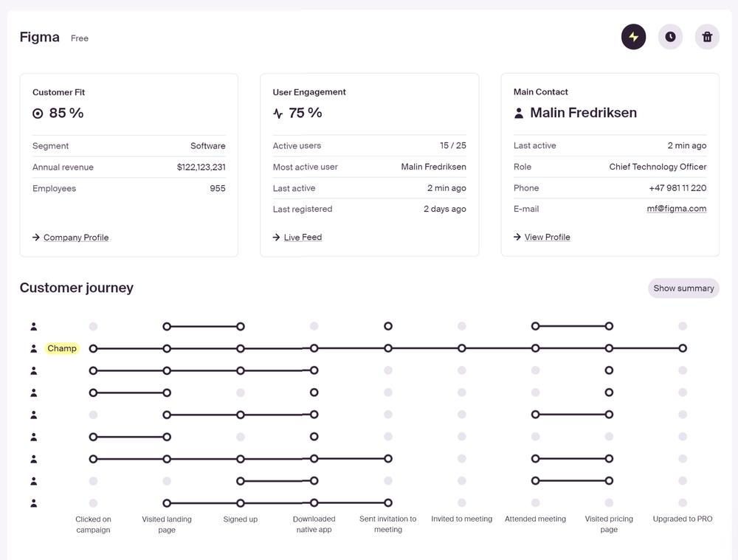Open View Profile for Malin Fredriksen

pos(547,238)
